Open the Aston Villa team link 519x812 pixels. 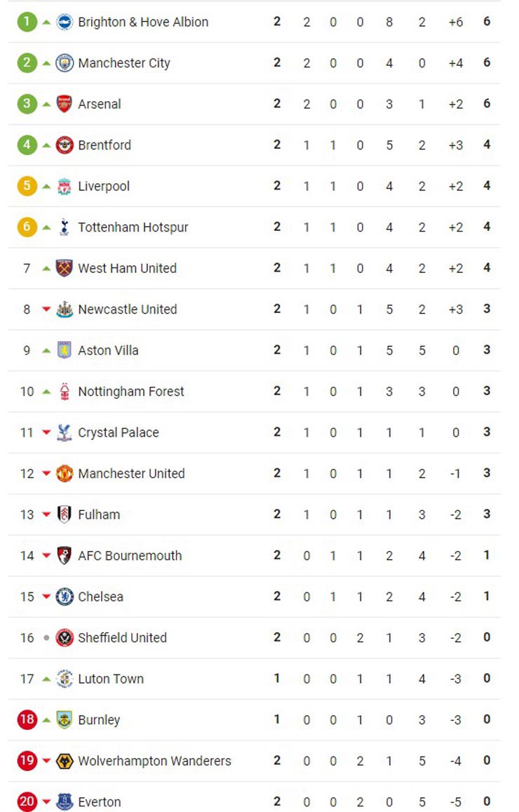tap(108, 350)
